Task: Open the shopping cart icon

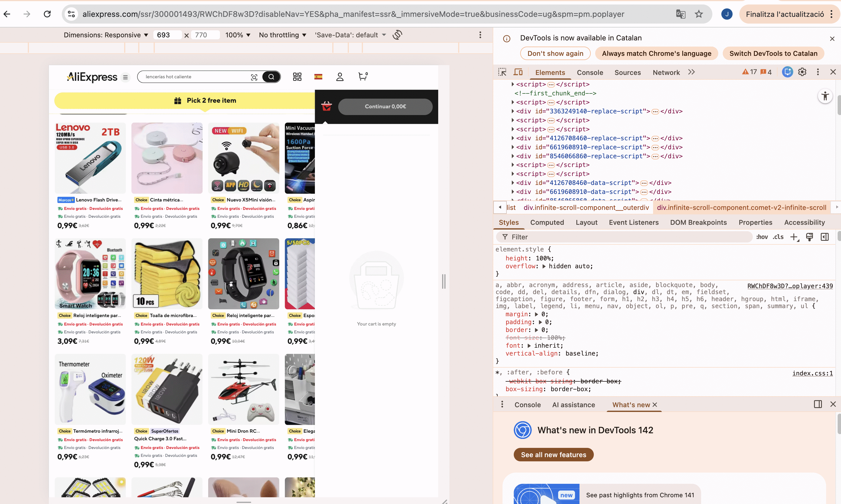Action: (x=362, y=76)
